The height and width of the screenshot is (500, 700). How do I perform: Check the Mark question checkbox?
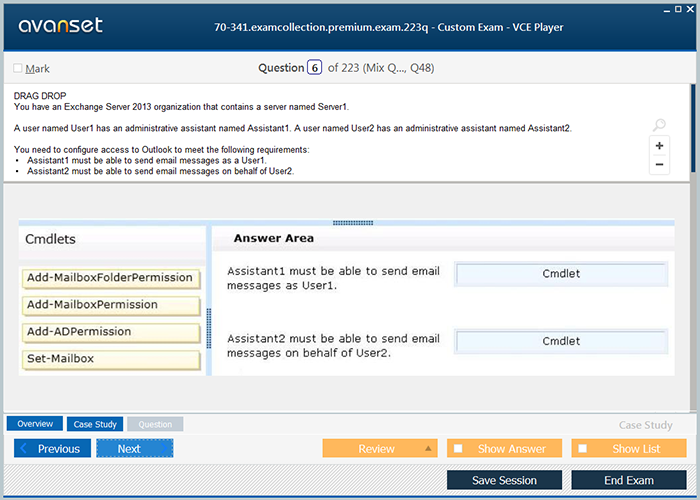click(x=18, y=68)
